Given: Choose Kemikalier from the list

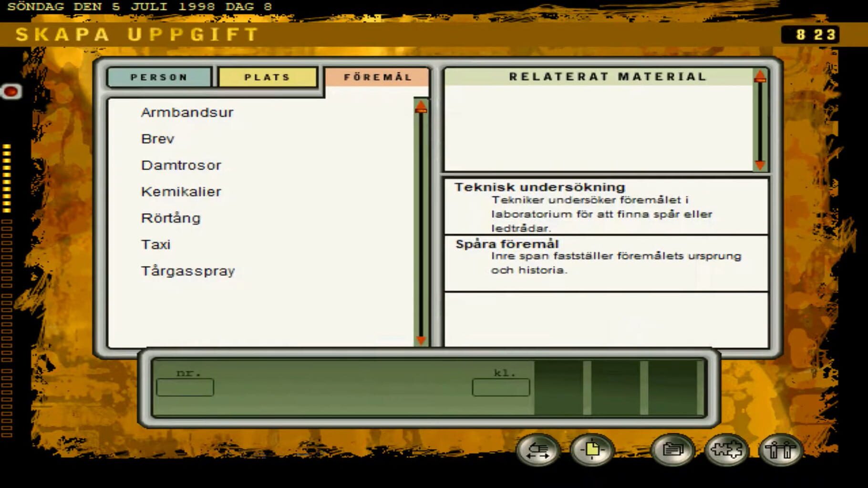Looking at the screenshot, I should coord(181,192).
